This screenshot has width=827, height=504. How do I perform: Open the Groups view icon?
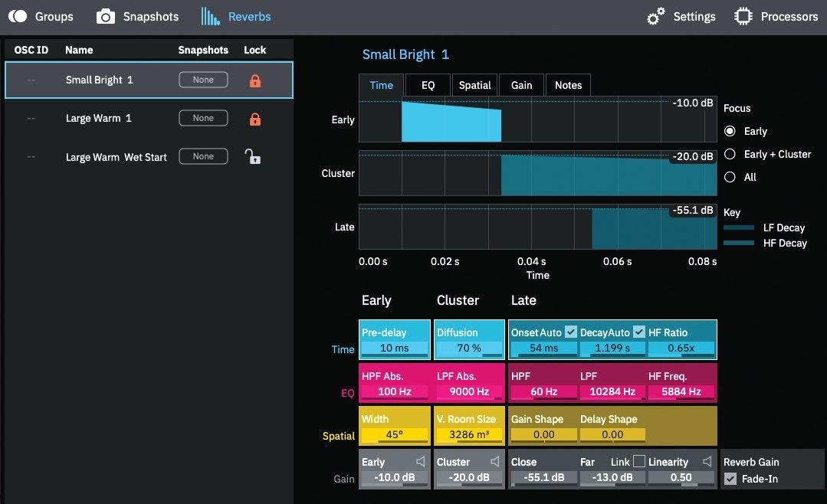(18, 16)
